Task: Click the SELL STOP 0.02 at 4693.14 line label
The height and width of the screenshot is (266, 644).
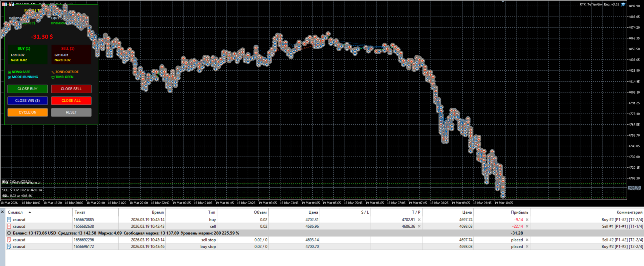Action: 22,190
